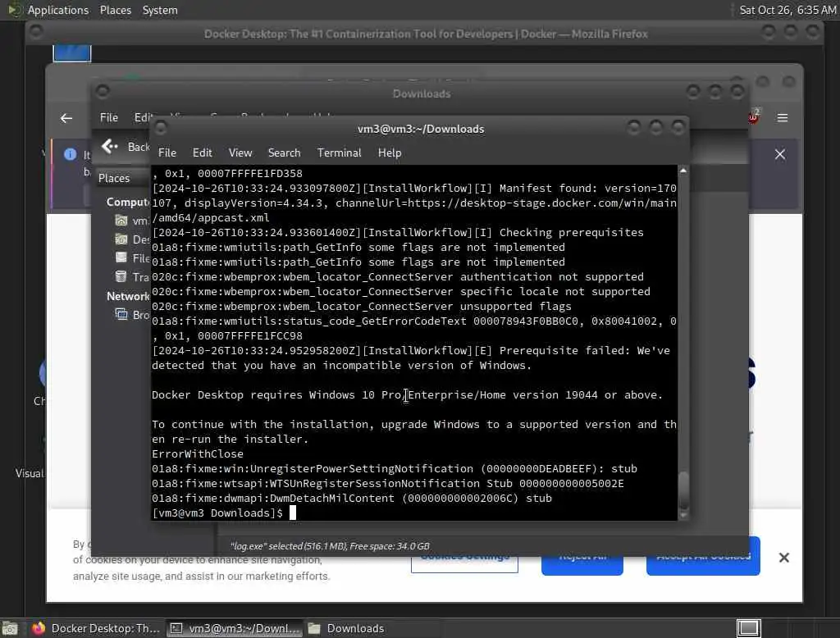Click Firefox back arrow button
Screen dimensions: 840x638
66,118
